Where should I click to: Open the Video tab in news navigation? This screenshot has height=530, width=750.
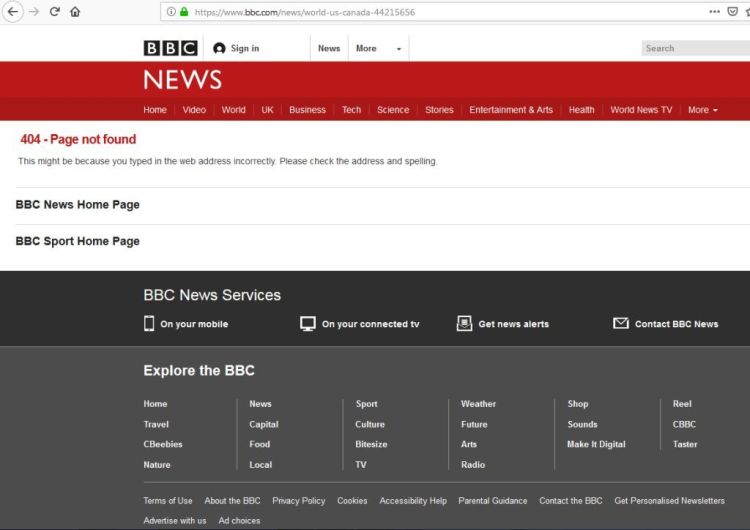(194, 110)
